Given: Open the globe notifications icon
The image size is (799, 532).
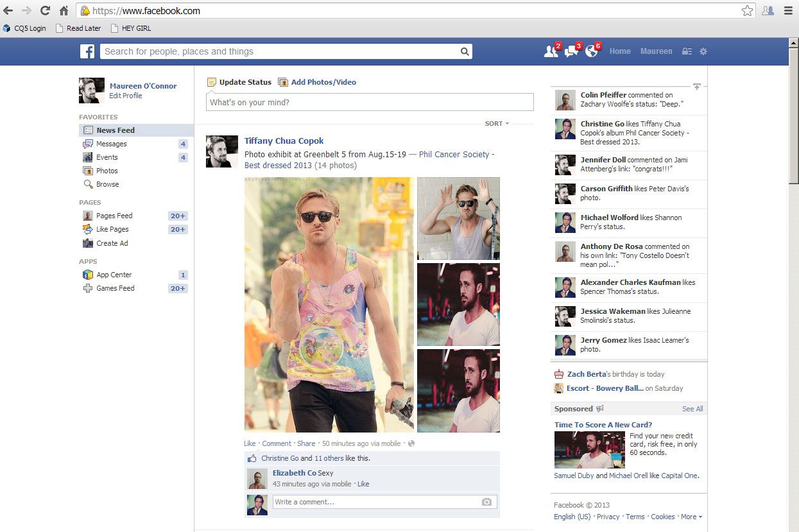Looking at the screenshot, I should click(591, 52).
